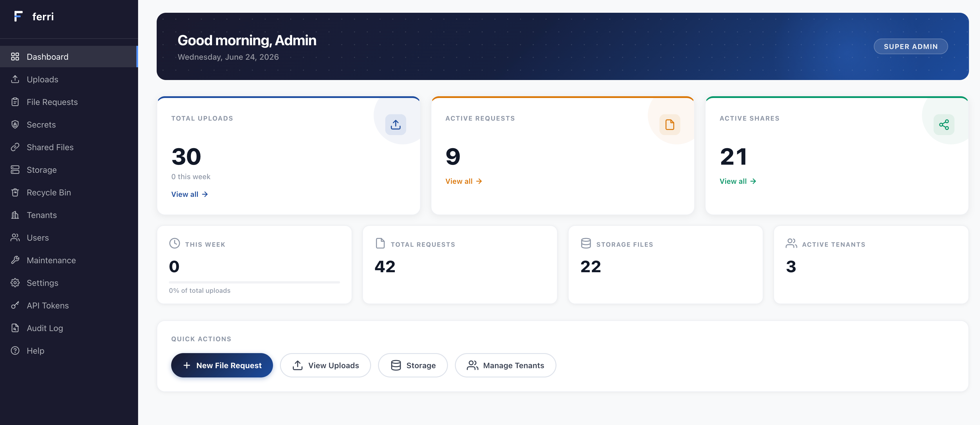The height and width of the screenshot is (425, 980).
Task: Click the '0 this week' text
Action: [x=191, y=176]
